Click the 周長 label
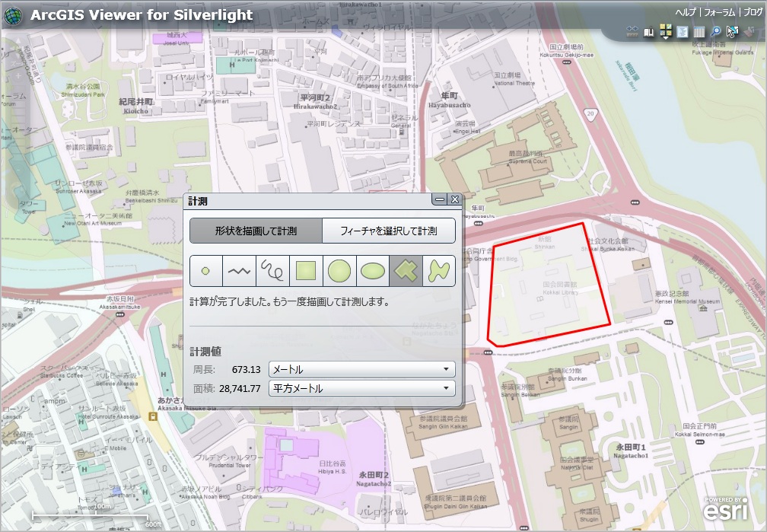The width and height of the screenshot is (767, 532). pos(204,370)
